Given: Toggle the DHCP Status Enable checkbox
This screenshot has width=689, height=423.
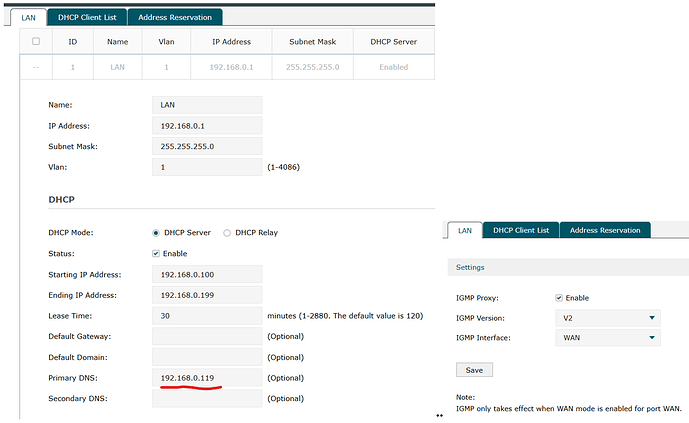Looking at the screenshot, I should pyautogui.click(x=156, y=253).
